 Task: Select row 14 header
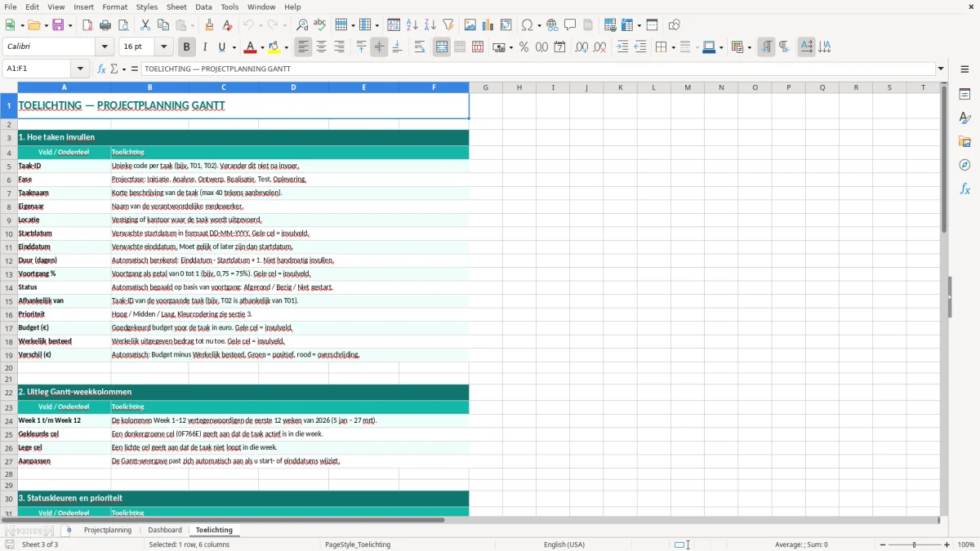(9, 287)
